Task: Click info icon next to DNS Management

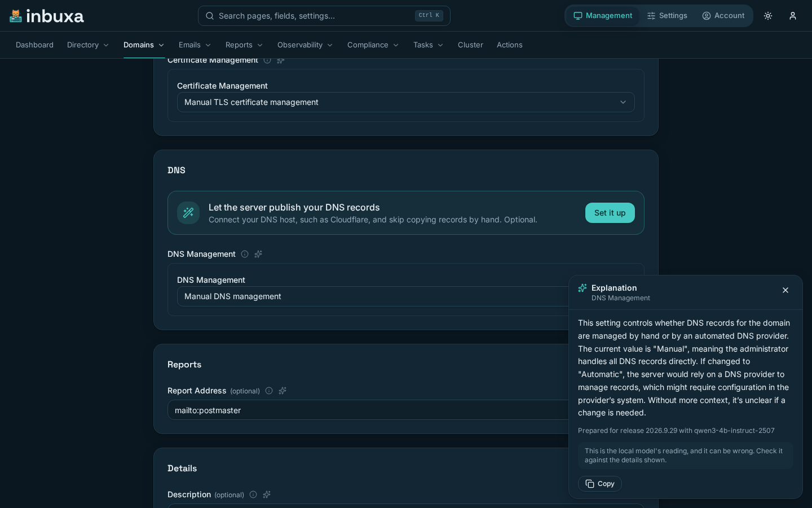Action: 245,254
